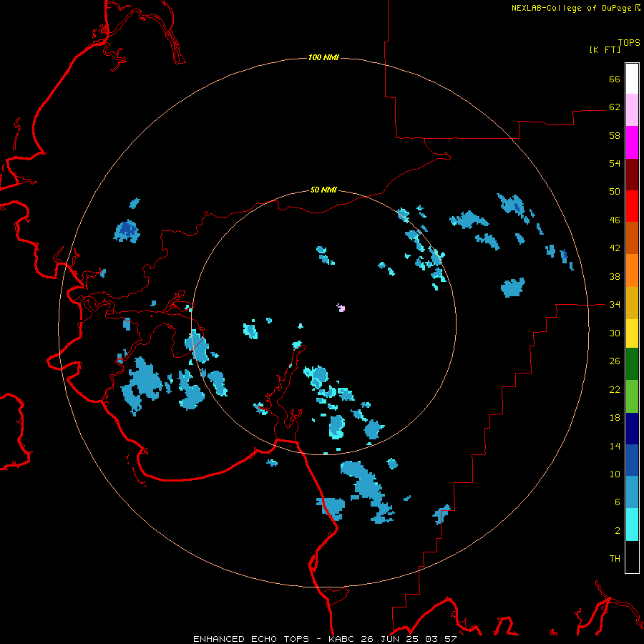Click the 34 legend value
The height and width of the screenshot is (644, 644).
(x=615, y=305)
